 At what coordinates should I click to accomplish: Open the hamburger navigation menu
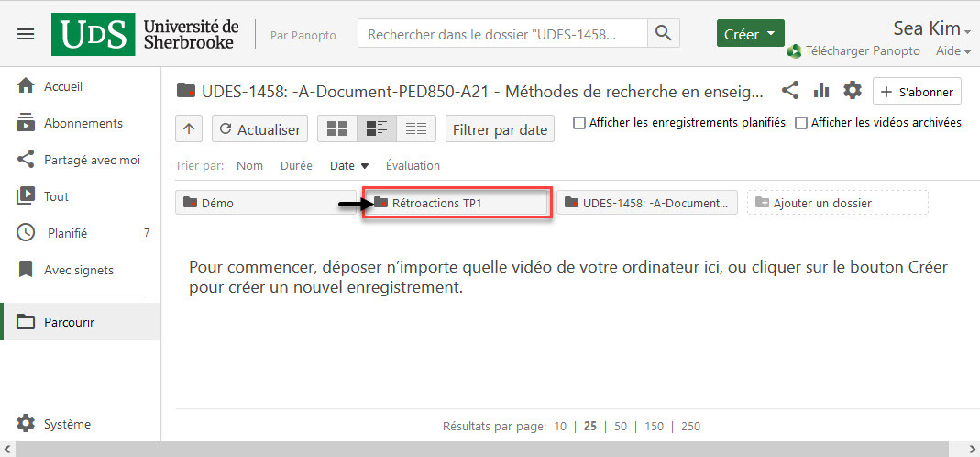(26, 34)
